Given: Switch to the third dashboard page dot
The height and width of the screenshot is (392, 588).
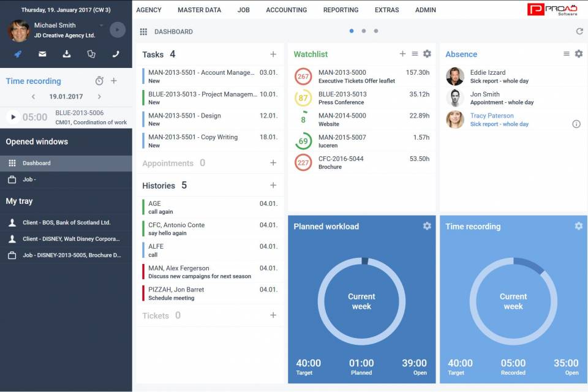Looking at the screenshot, I should 376,31.
